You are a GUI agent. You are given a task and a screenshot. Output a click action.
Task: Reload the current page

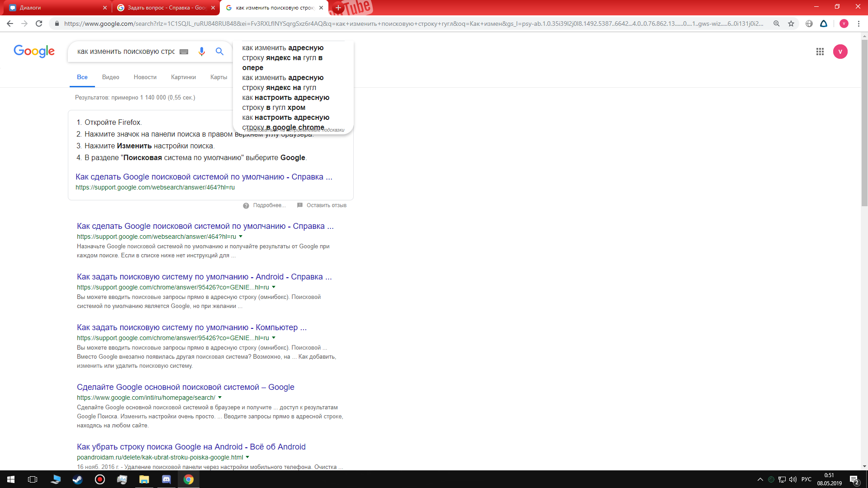tap(39, 24)
